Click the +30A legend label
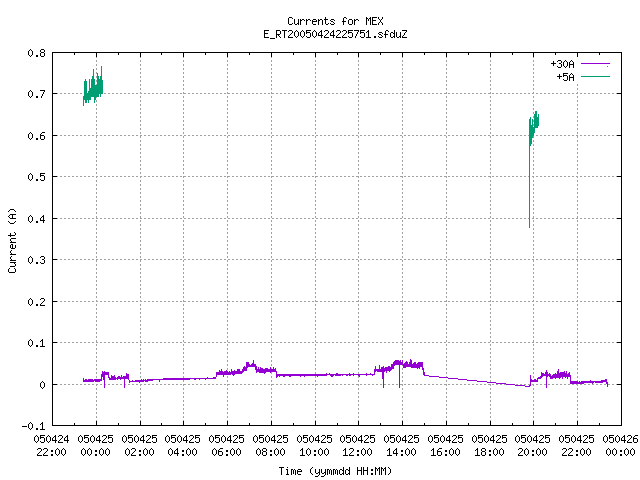Viewport: 640px width, 480px height. [562, 64]
